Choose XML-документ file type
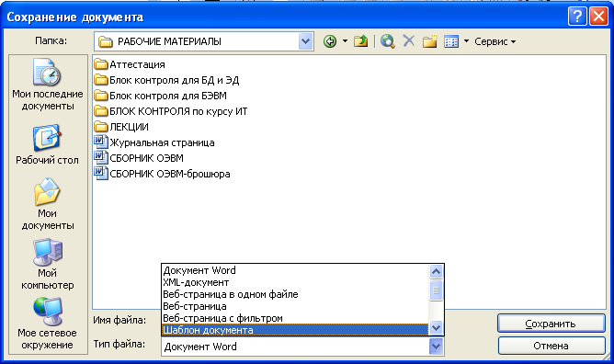The height and width of the screenshot is (364, 614). tap(295, 282)
